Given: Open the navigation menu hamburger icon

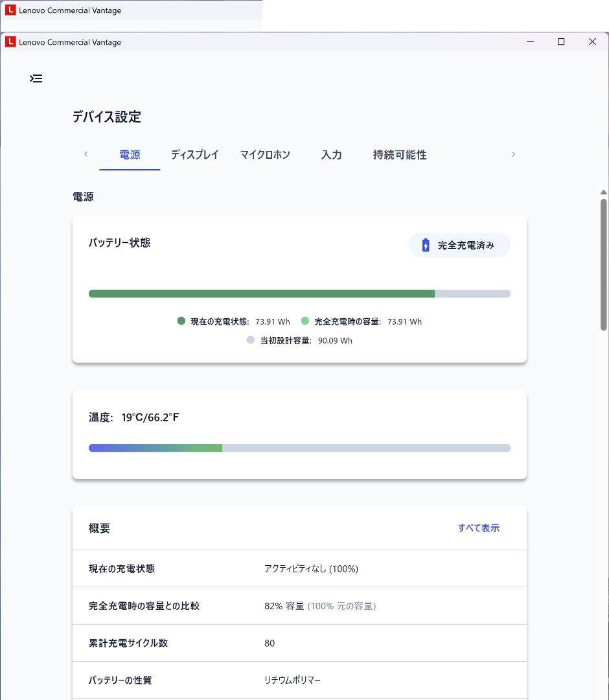Looking at the screenshot, I should [x=36, y=78].
